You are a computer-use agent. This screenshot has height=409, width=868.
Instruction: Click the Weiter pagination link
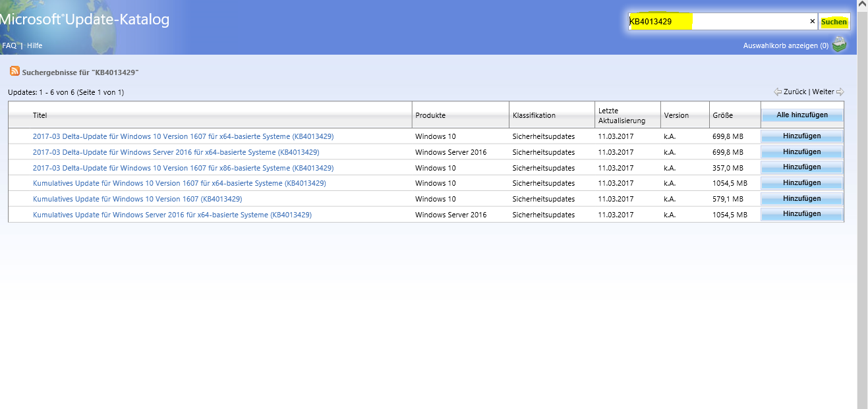[823, 92]
